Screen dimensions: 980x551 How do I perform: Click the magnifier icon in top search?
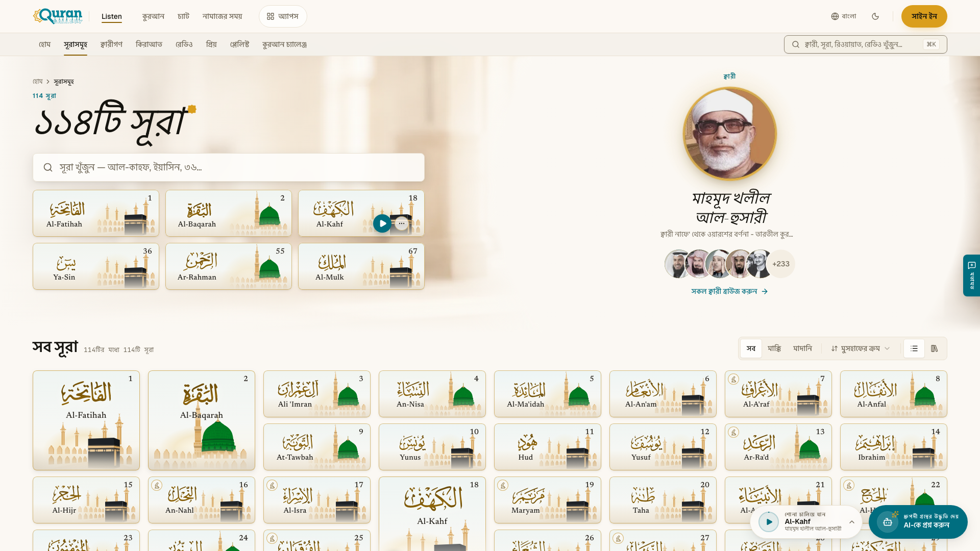(x=796, y=44)
